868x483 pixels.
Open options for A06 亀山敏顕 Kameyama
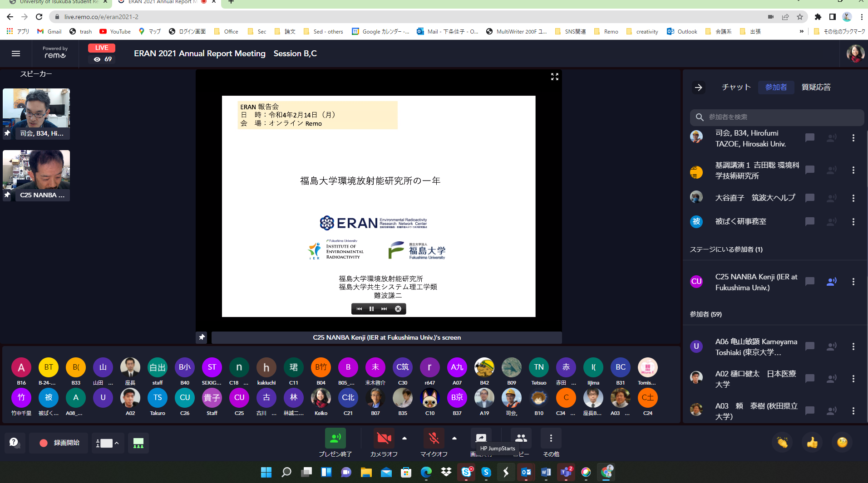coord(853,346)
